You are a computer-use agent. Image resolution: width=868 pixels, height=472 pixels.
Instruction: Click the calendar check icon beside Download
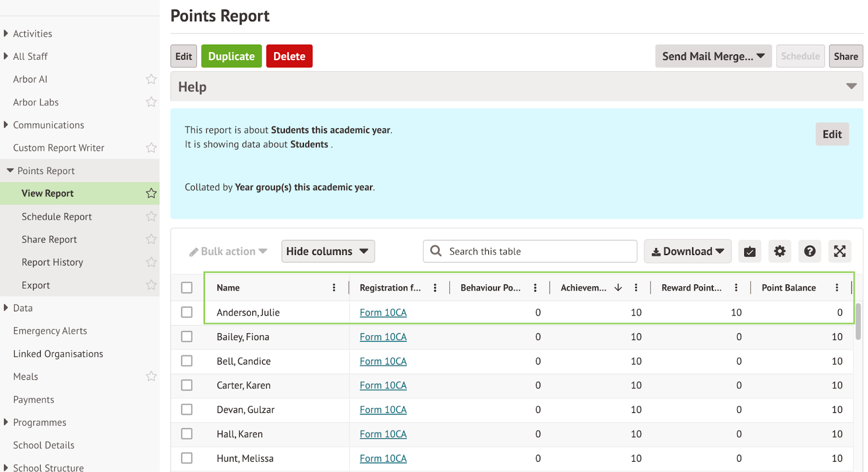tap(750, 251)
